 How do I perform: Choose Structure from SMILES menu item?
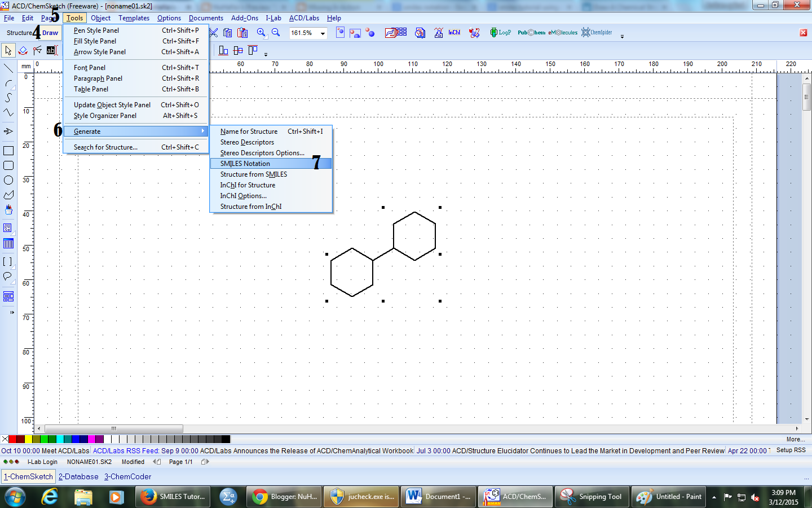253,174
